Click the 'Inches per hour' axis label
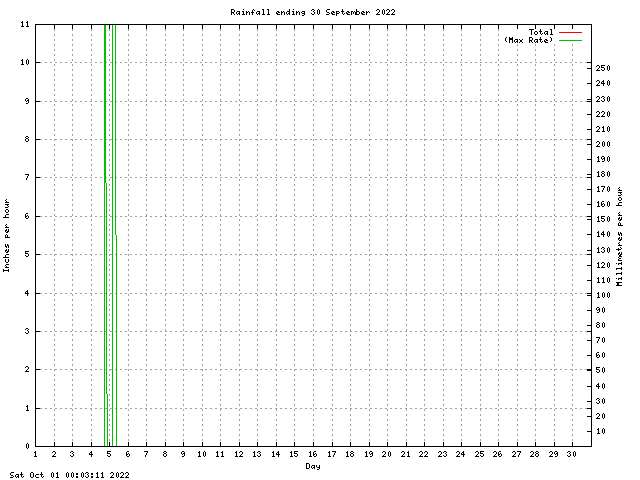Viewport: 640px width, 480px height. click(x=6, y=236)
